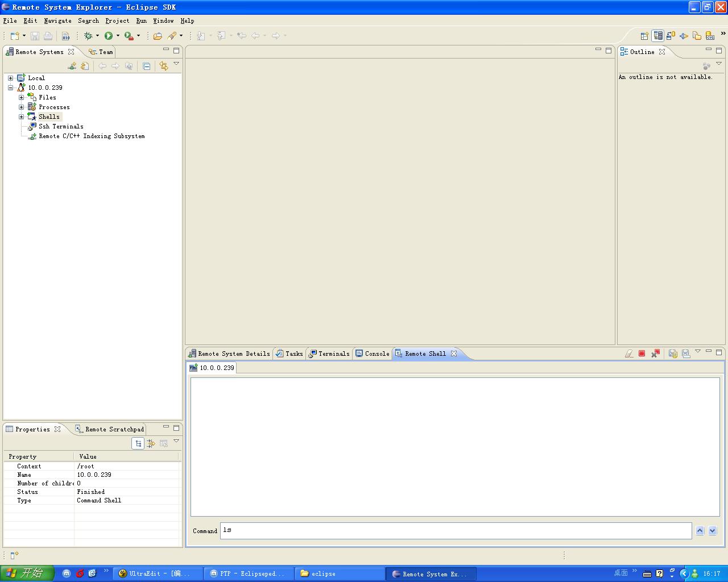728x582 pixels.
Task: Click the Search flashlight toolbar icon
Action: coord(172,36)
